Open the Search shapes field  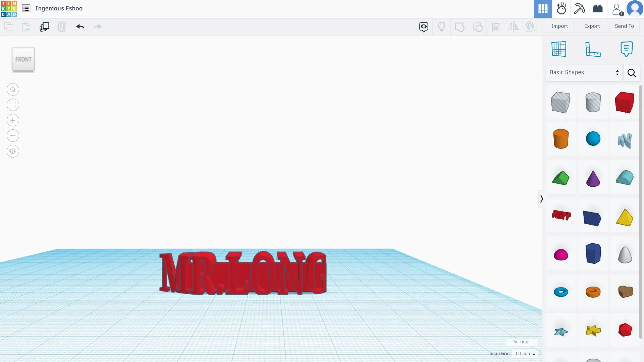pyautogui.click(x=632, y=72)
